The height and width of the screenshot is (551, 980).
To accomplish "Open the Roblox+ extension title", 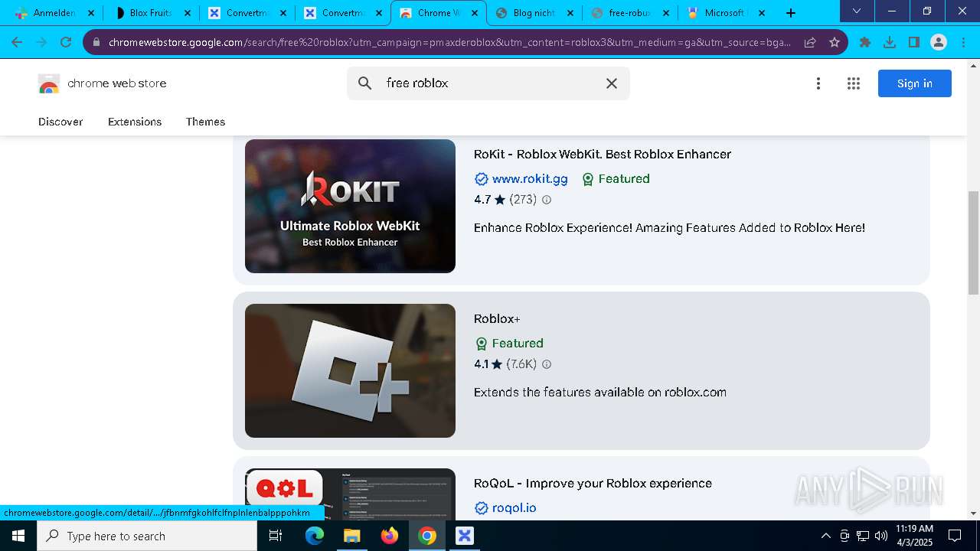I will click(497, 319).
